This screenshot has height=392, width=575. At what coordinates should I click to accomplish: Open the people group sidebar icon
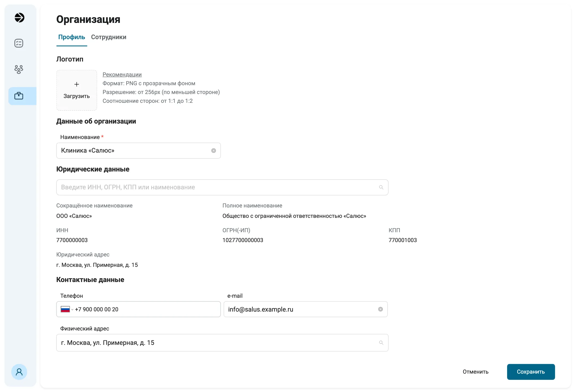pos(19,69)
